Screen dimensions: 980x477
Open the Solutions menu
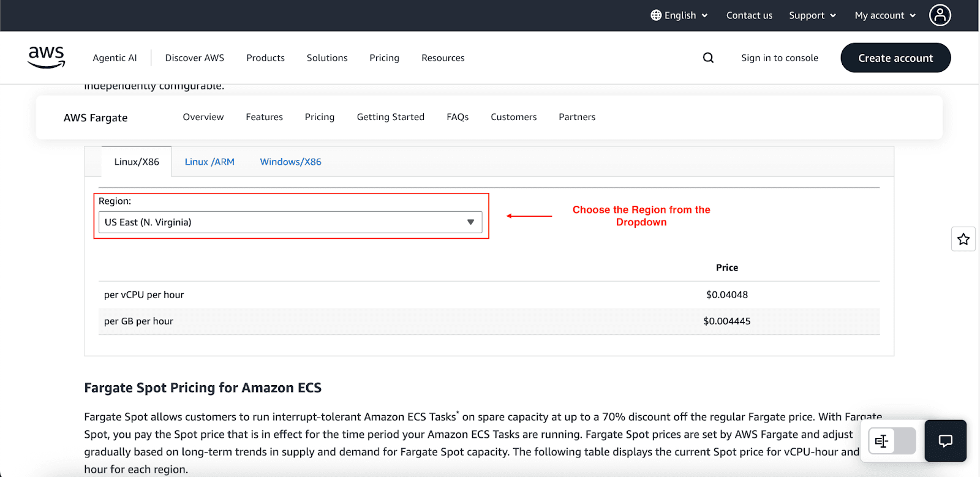click(327, 58)
